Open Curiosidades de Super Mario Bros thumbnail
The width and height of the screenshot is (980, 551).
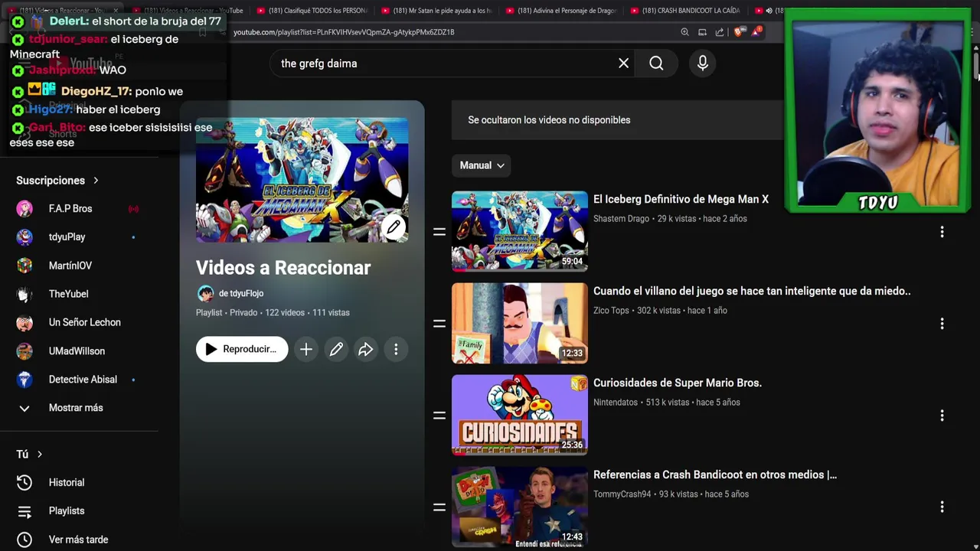[520, 415]
